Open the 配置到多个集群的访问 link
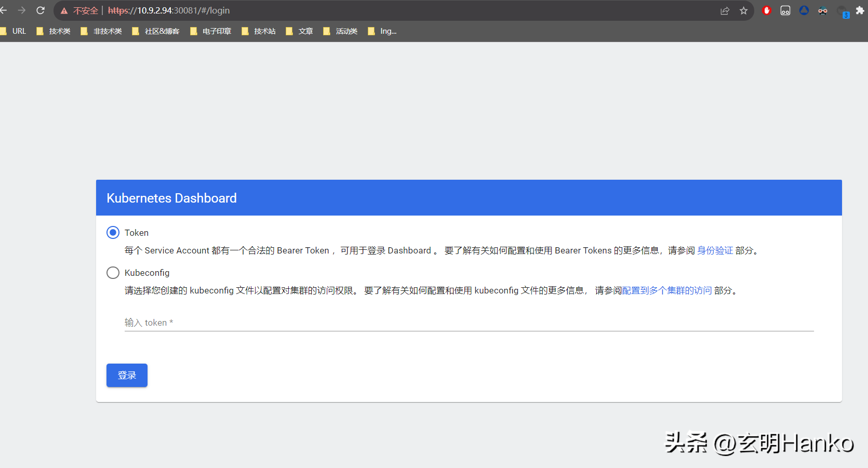 click(x=666, y=290)
